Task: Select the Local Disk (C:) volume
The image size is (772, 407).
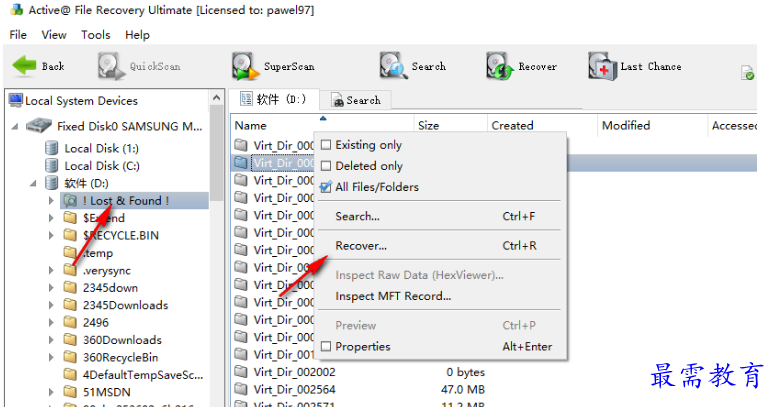Action: 101,166
